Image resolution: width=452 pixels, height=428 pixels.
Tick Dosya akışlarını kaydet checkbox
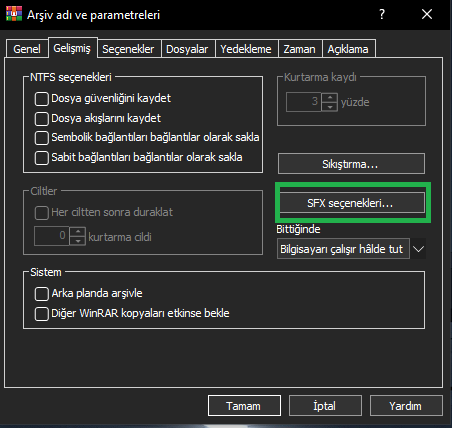(41, 119)
